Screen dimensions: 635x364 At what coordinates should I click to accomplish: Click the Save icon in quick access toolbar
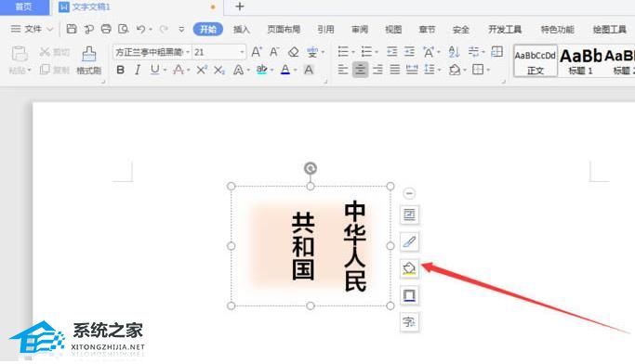coord(72,29)
